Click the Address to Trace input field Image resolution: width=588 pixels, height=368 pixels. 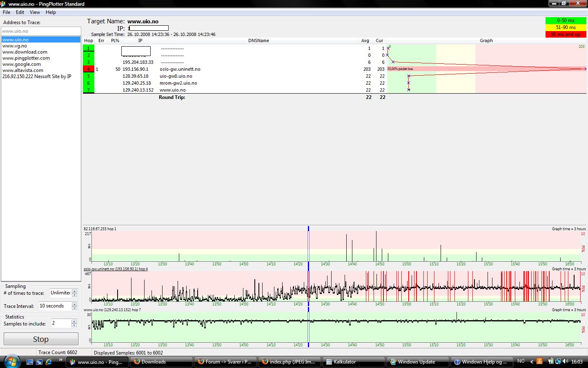[41, 31]
